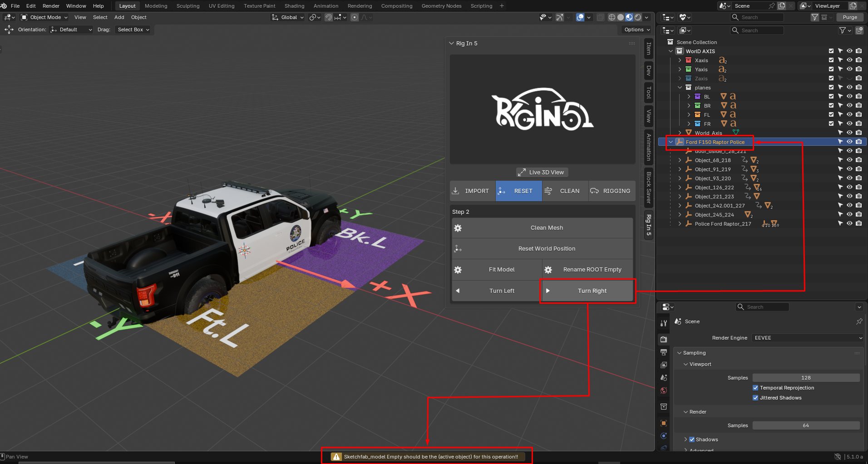Viewport: 868px width, 464px height.
Task: Open the Tool properties tab
Action: pos(664,323)
